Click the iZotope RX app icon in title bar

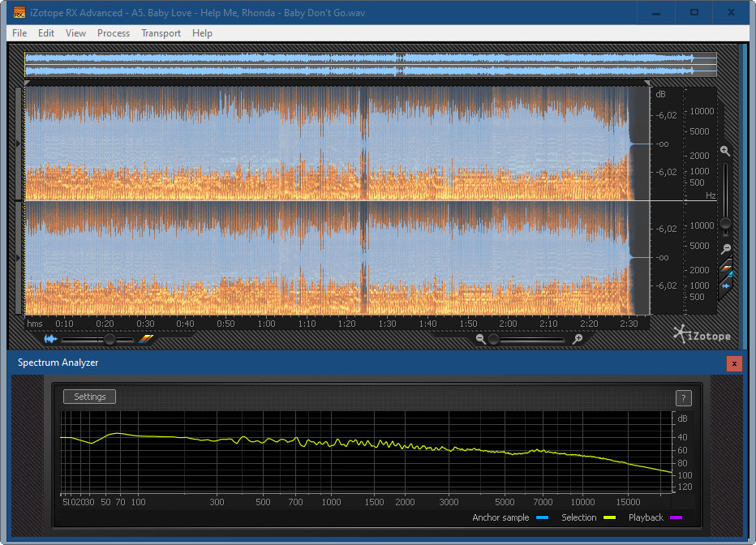(19, 12)
